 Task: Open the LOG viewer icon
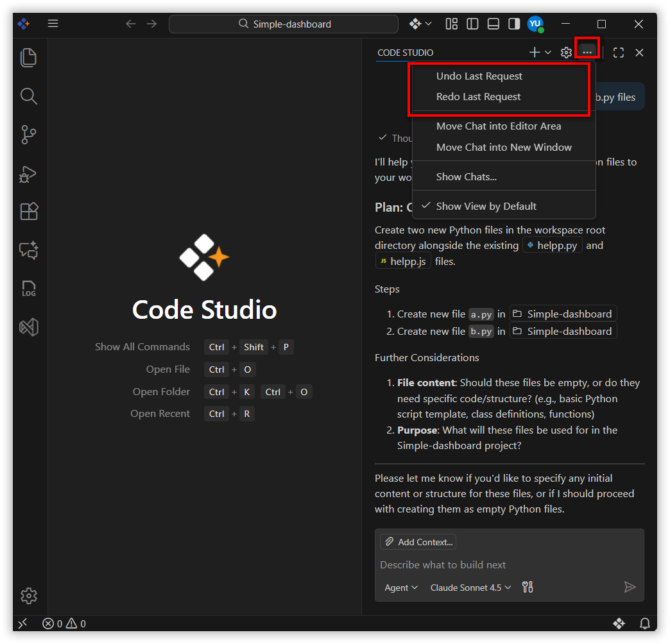click(x=29, y=289)
